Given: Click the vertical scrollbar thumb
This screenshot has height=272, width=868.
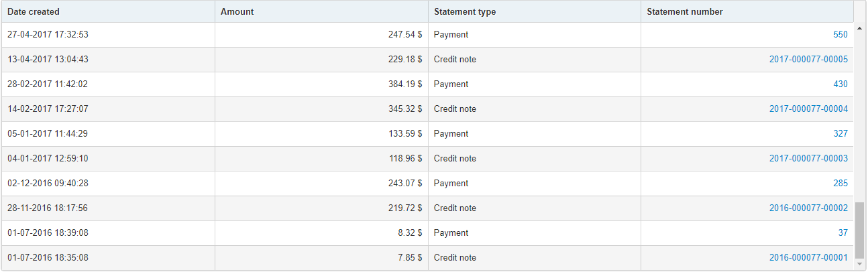Looking at the screenshot, I should (x=860, y=231).
